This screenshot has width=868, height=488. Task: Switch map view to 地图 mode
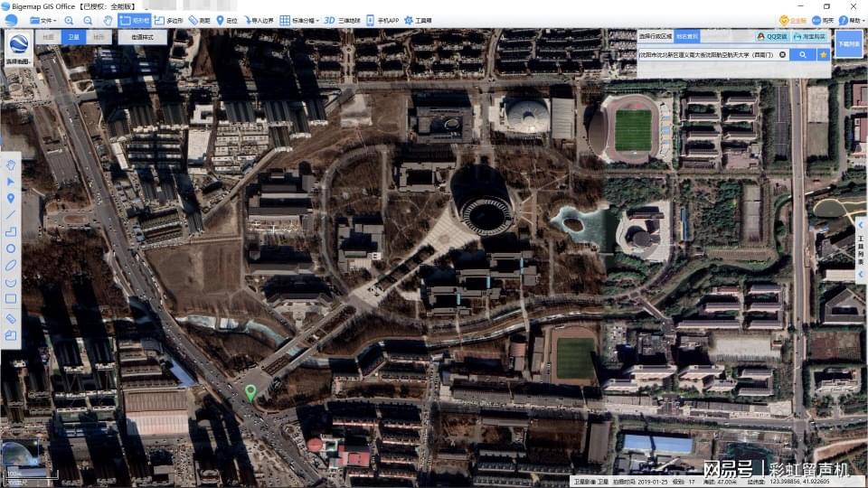48,37
